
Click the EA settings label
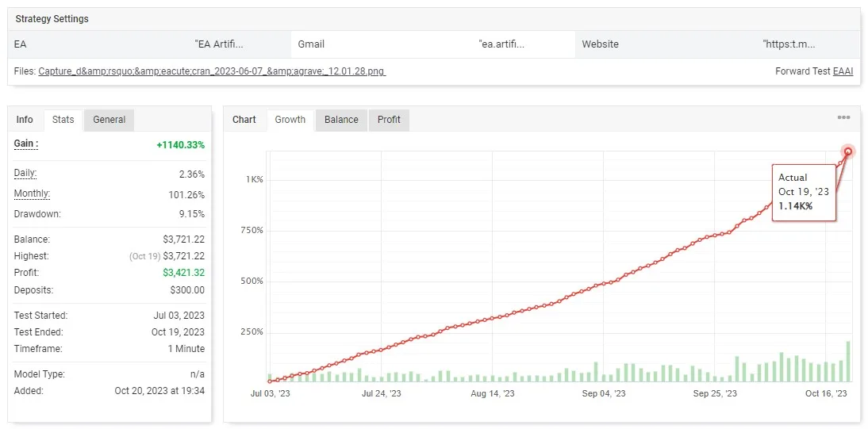(21, 44)
